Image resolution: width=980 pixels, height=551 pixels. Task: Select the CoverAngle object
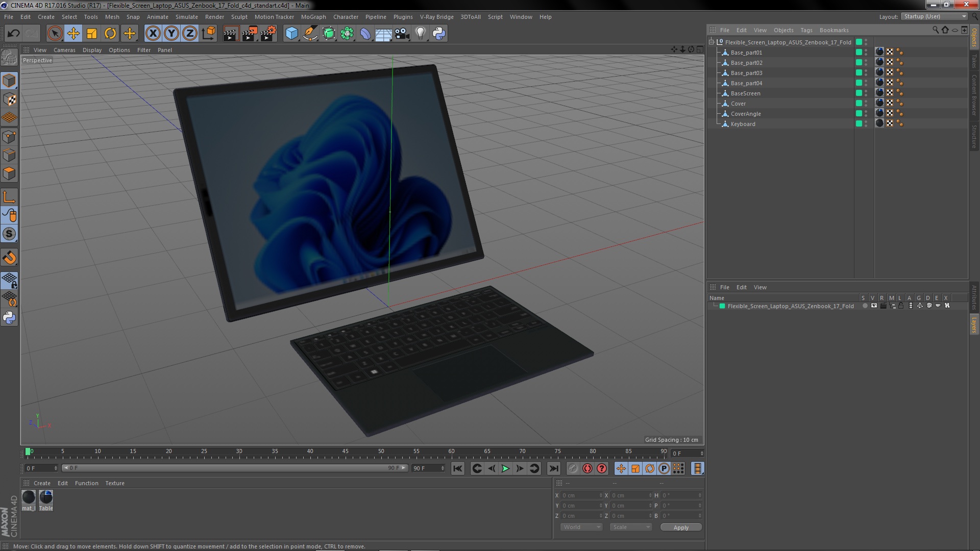(746, 114)
